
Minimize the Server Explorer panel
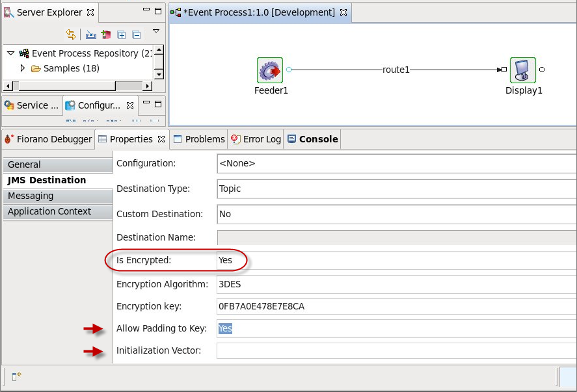pos(146,10)
